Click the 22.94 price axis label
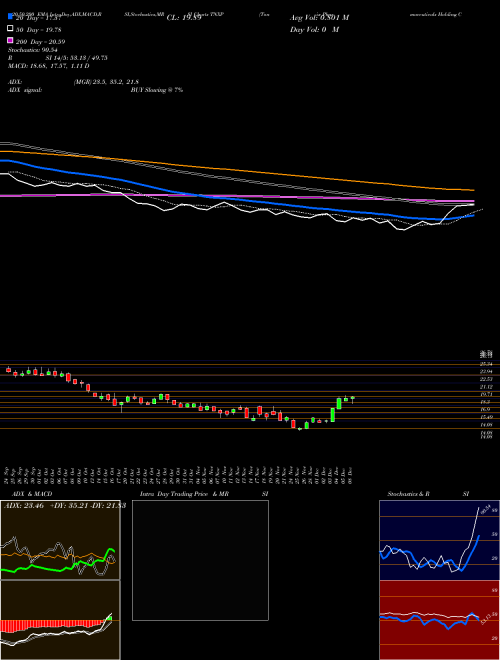Viewport: 500px width, 660px height. coord(486,371)
